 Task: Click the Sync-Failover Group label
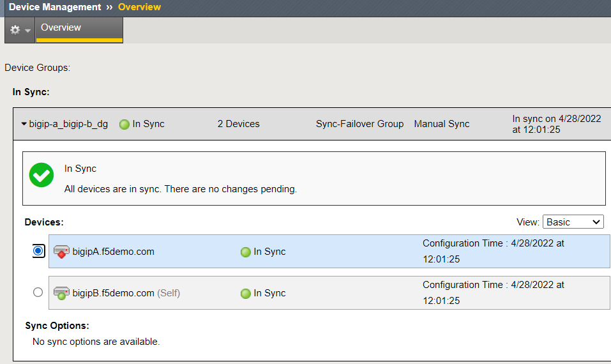(x=359, y=124)
